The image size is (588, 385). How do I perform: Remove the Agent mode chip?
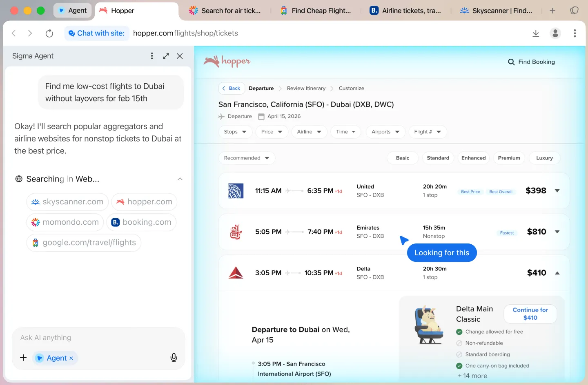[x=71, y=358]
